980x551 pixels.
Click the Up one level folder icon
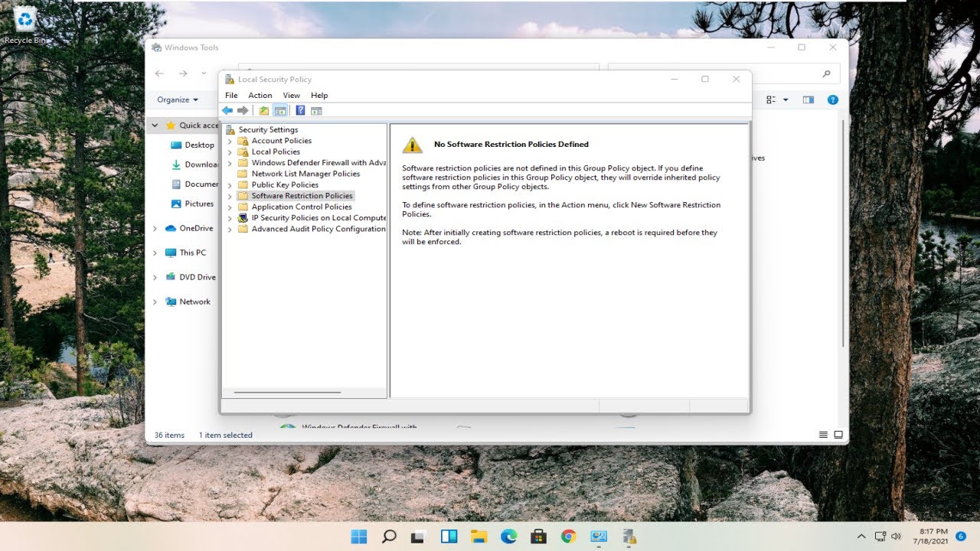tap(264, 110)
